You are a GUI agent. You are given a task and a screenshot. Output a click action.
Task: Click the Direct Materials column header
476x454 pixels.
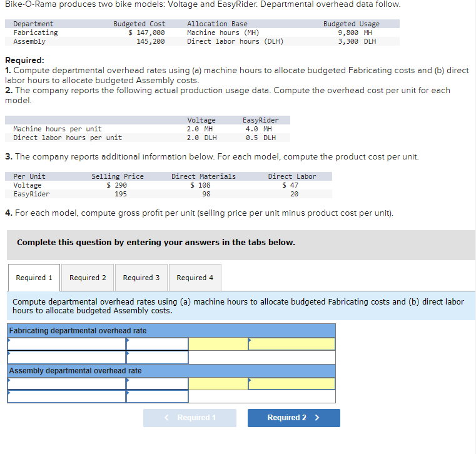[x=203, y=176]
